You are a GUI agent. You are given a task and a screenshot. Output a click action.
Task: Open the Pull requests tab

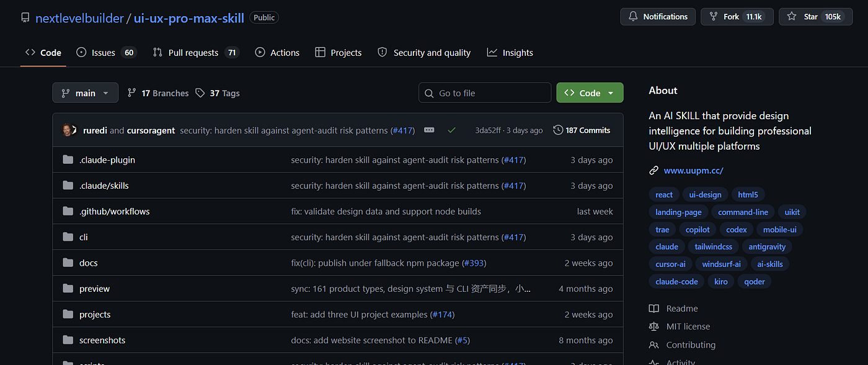point(195,53)
